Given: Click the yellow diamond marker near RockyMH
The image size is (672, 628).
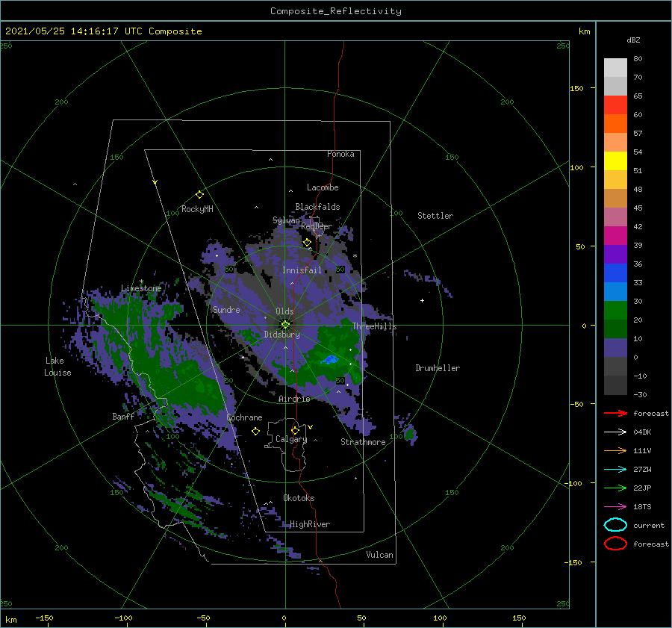Looking at the screenshot, I should (x=199, y=195).
